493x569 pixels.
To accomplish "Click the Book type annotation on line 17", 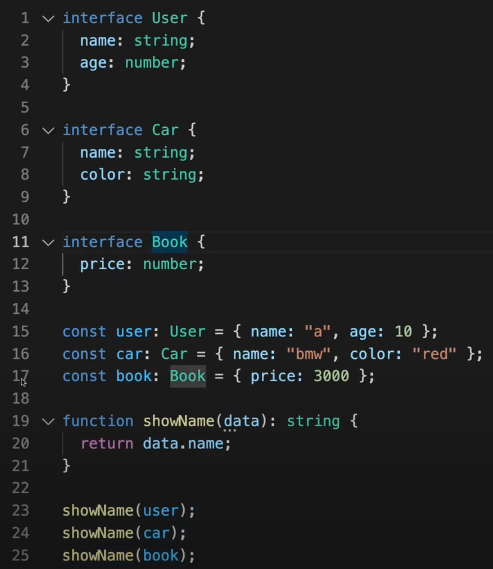I will point(188,376).
